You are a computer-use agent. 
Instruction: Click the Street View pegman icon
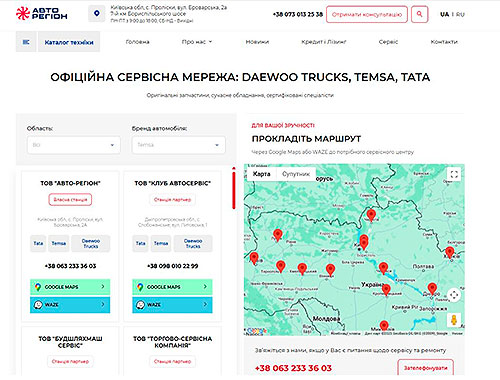(454, 320)
